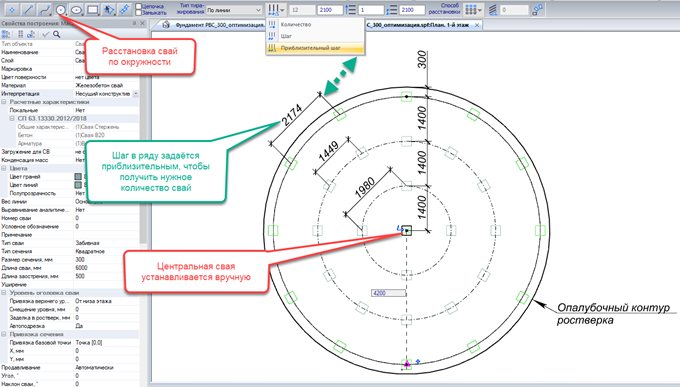Collapse the Расчетные характеристики group
The width and height of the screenshot is (680, 387).
[x=4, y=102]
